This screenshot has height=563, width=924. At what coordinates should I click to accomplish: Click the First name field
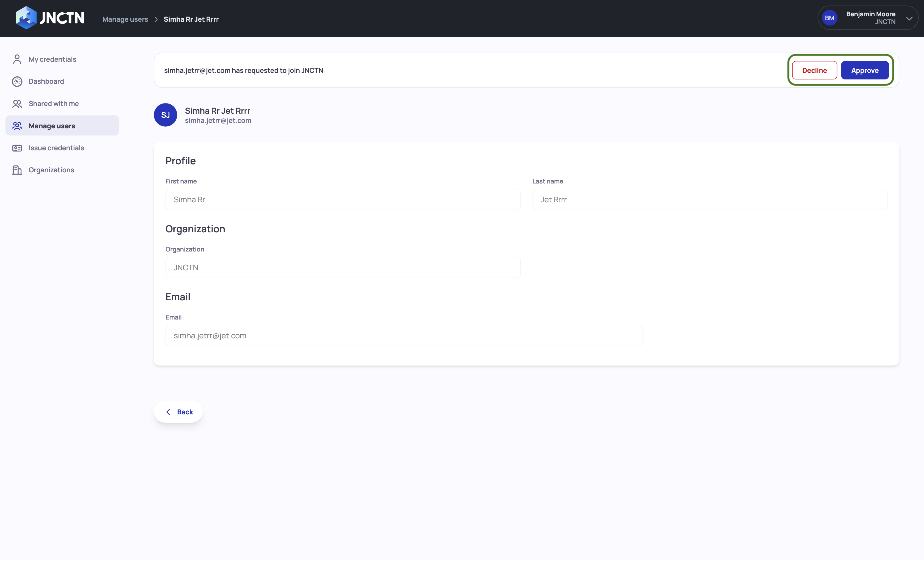[342, 199]
